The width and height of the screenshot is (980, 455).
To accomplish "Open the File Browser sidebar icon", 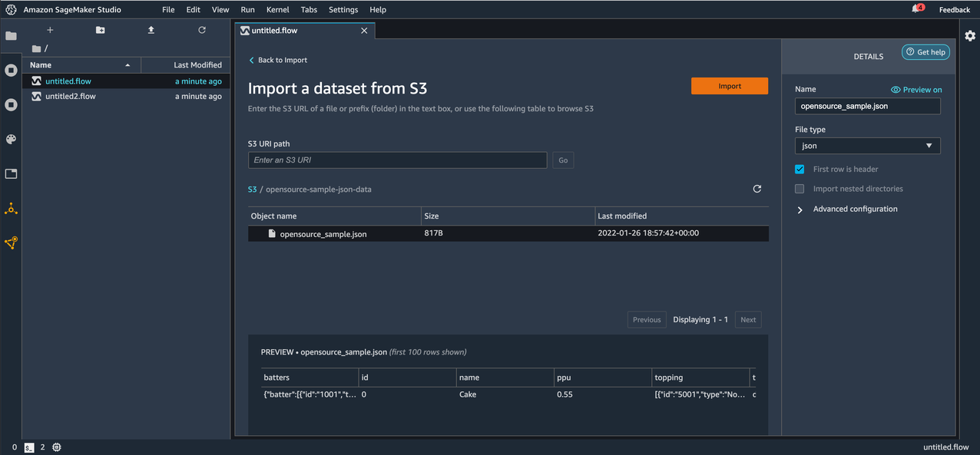I will coord(11,36).
